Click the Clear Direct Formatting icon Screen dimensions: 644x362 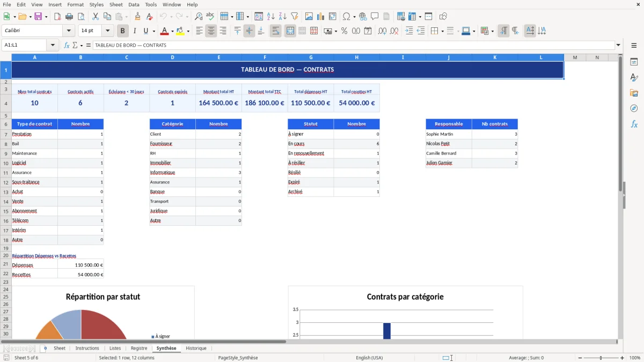pos(149,17)
